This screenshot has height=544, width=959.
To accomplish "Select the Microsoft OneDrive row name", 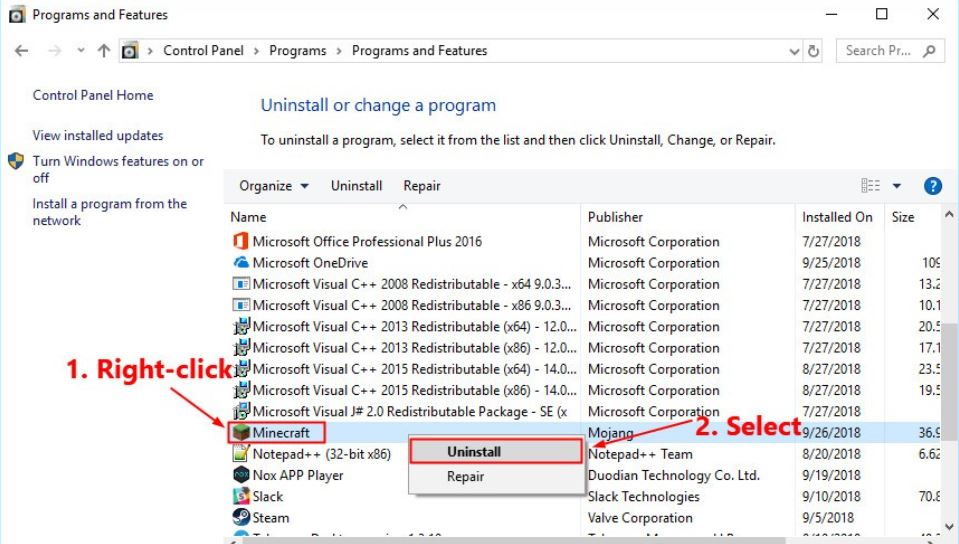I will (310, 263).
